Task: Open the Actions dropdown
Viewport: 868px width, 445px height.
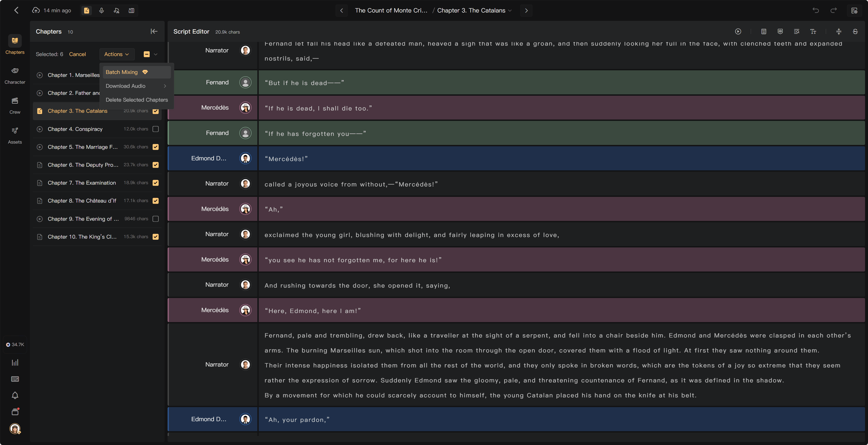Action: (x=117, y=54)
